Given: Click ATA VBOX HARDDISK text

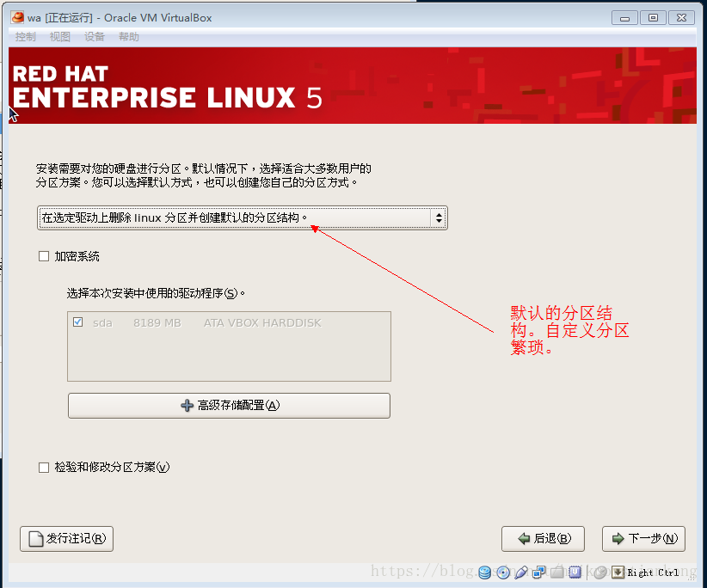Looking at the screenshot, I should pyautogui.click(x=262, y=323).
